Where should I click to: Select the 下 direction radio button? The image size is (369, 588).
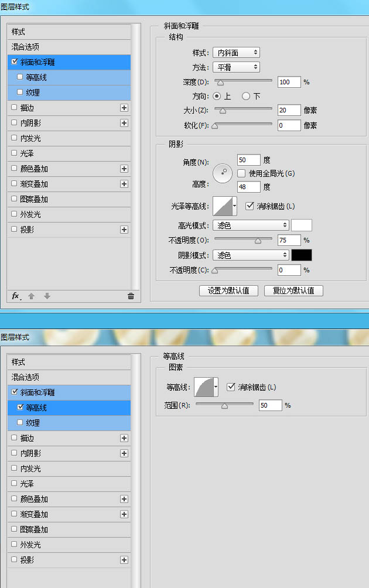pos(246,97)
